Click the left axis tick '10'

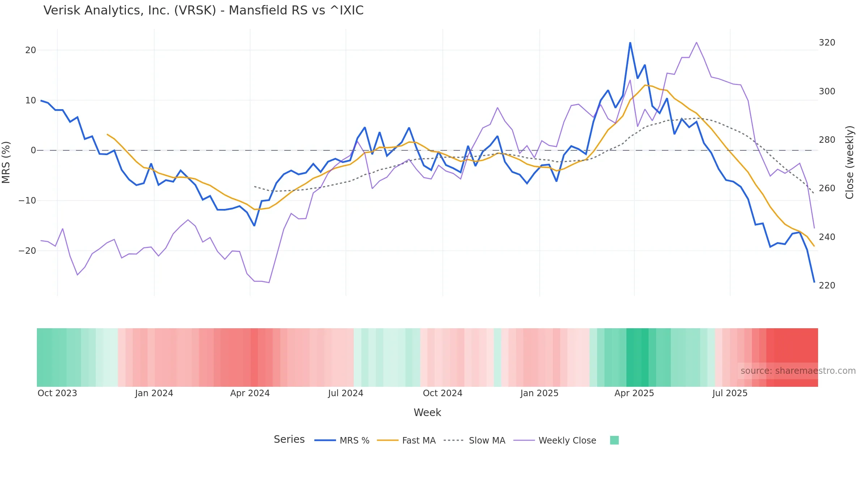[31, 100]
